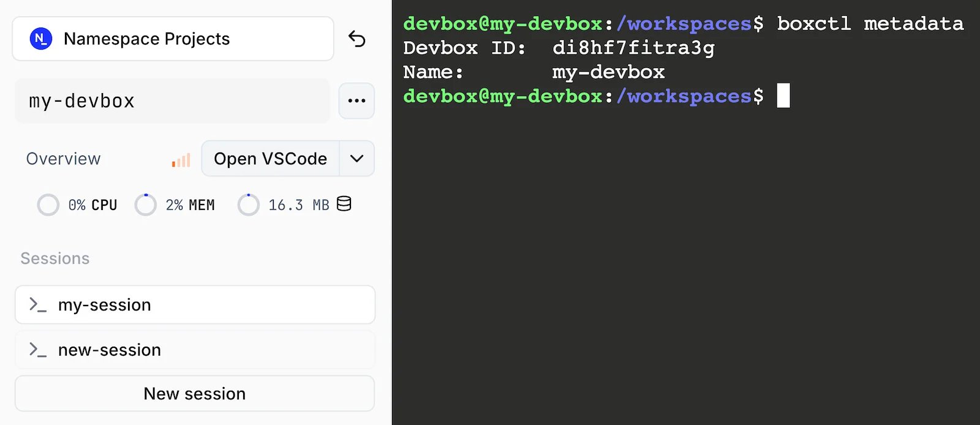Click the Namespace N logo icon

pos(41,39)
